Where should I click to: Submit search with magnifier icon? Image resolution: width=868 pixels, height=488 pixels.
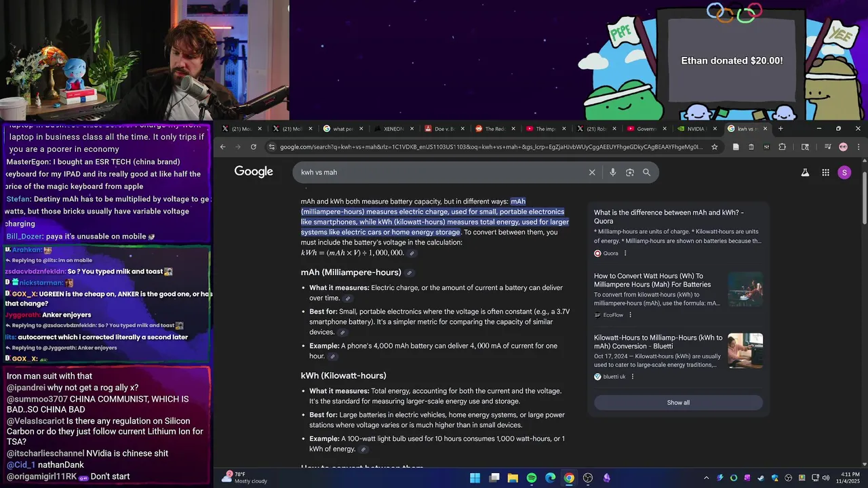(x=646, y=172)
